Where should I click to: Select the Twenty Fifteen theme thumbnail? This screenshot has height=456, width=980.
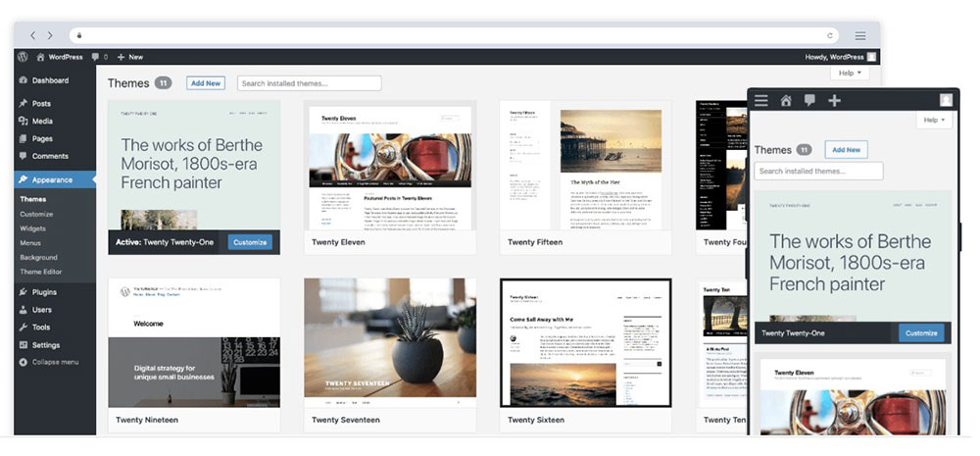point(586,165)
